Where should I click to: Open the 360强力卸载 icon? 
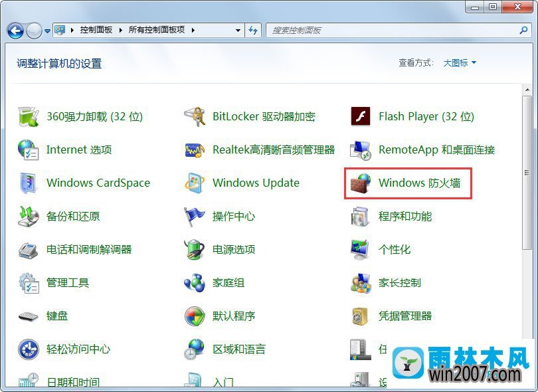28,117
